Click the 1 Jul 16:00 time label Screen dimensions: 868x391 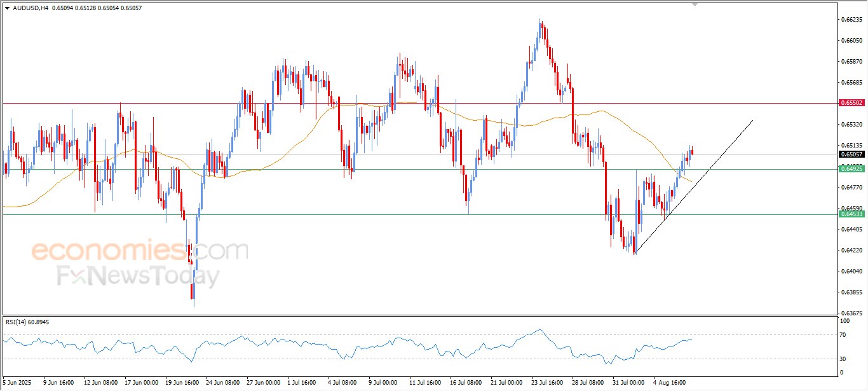click(x=302, y=383)
